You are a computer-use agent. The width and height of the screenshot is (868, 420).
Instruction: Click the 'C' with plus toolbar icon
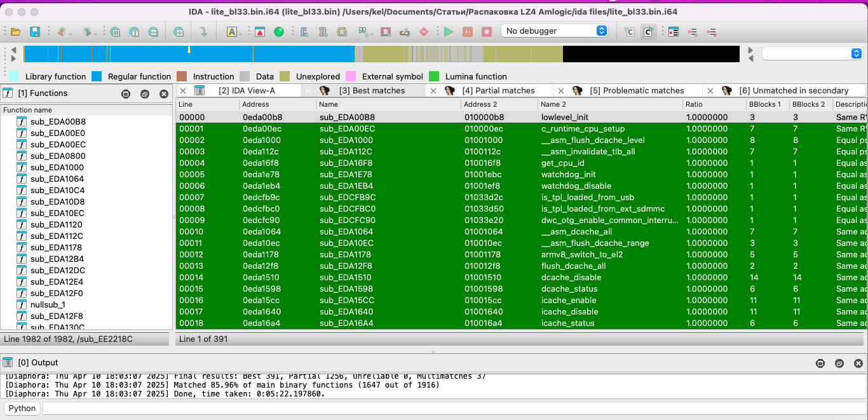[304, 31]
